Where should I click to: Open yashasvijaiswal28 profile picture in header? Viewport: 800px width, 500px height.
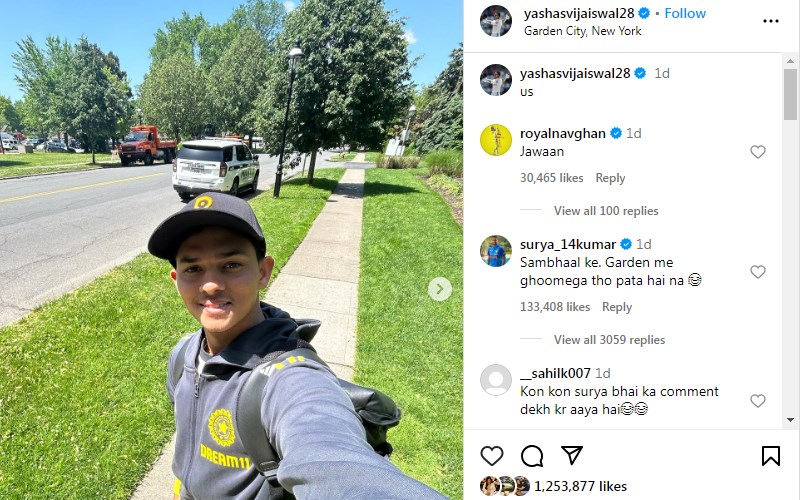coord(495,21)
